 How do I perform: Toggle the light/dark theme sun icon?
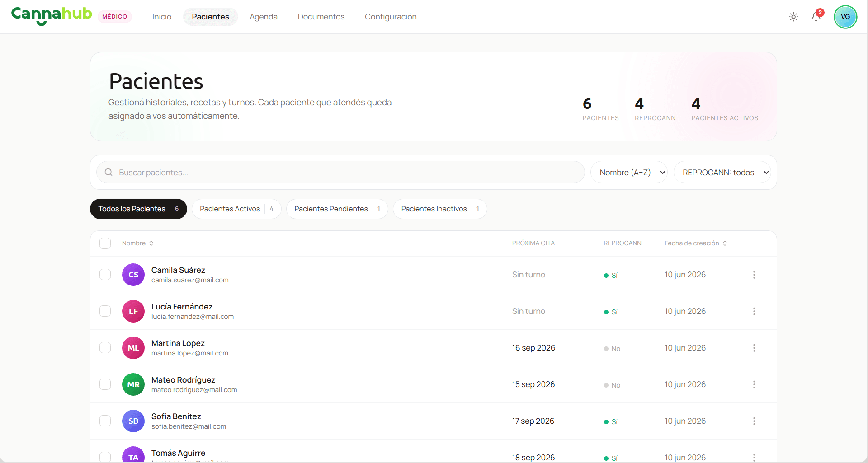coord(793,17)
